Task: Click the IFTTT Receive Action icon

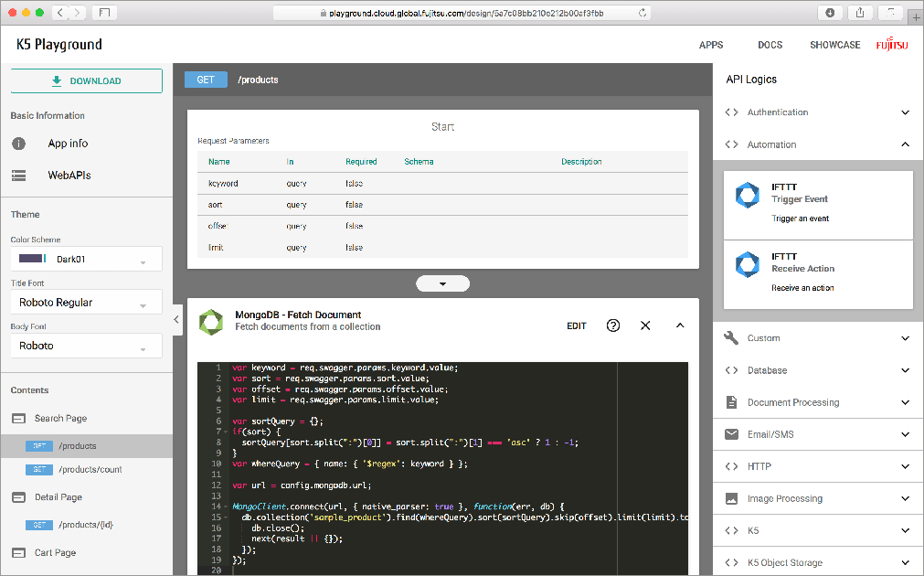Action: 748,264
